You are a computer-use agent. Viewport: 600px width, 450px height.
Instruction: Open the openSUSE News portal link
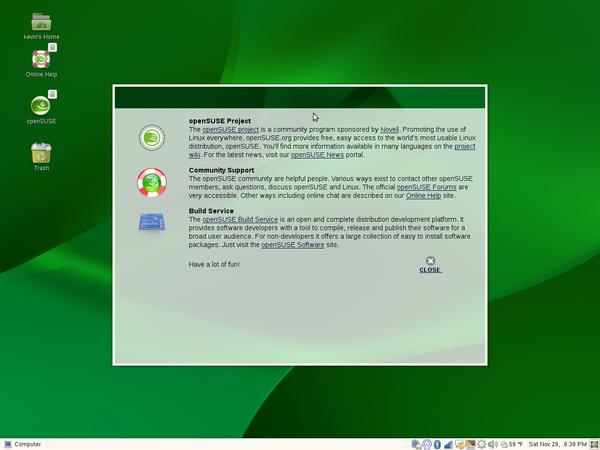[317, 155]
